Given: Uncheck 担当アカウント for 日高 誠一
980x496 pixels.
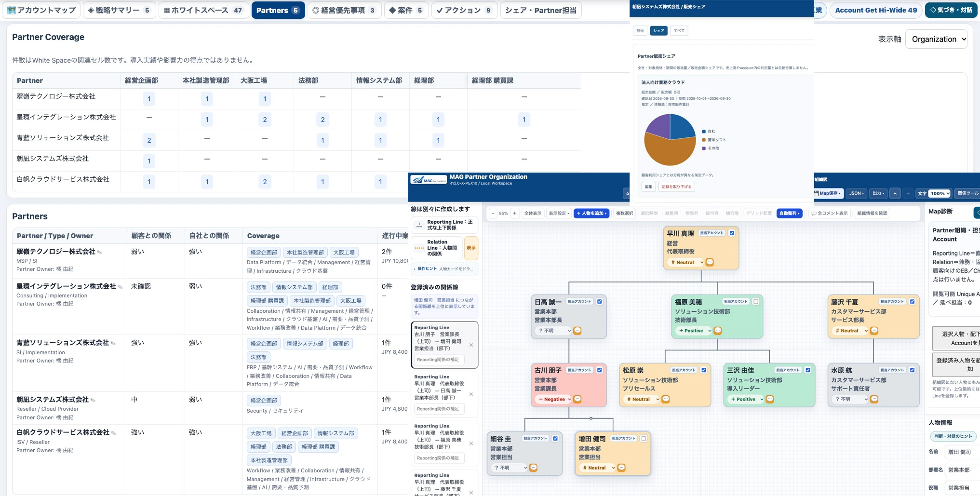Looking at the screenshot, I should click(x=599, y=302).
